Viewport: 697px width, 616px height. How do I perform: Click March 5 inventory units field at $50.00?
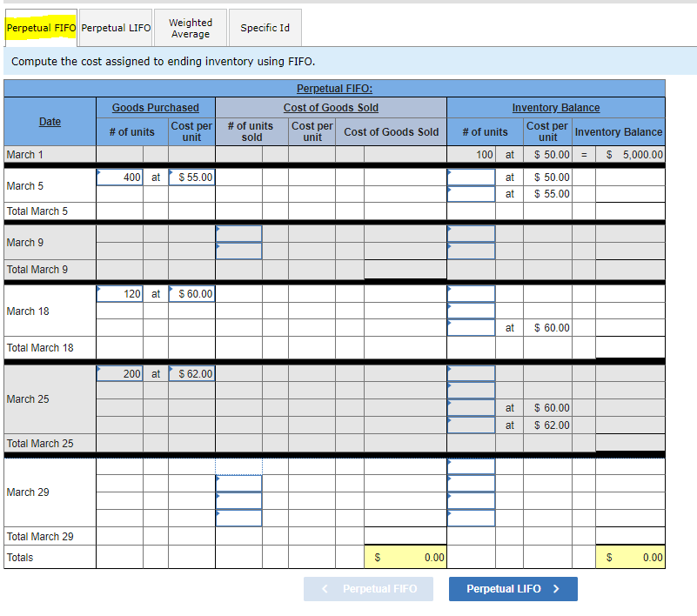pos(471,177)
